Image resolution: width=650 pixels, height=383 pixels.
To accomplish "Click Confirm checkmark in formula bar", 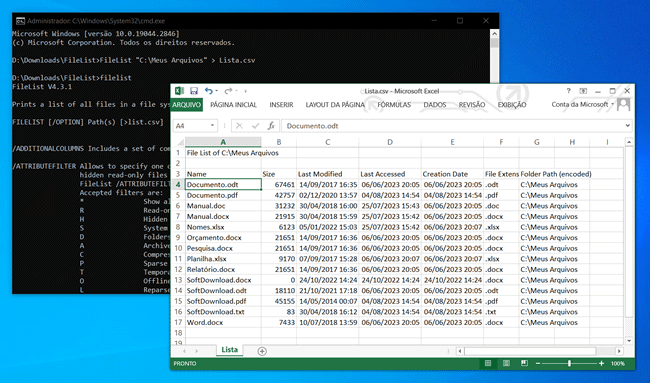I will (x=255, y=126).
